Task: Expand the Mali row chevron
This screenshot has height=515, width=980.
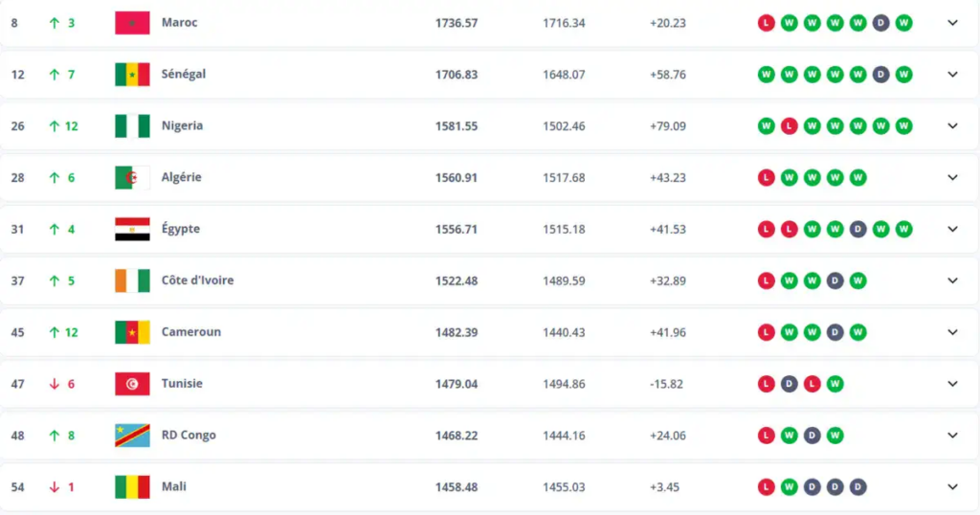Action: tap(952, 487)
